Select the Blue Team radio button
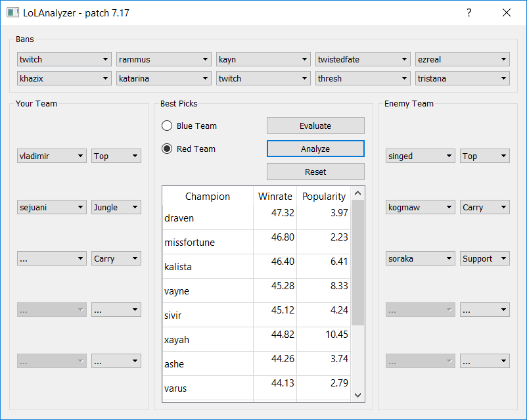527x420 pixels. point(168,126)
